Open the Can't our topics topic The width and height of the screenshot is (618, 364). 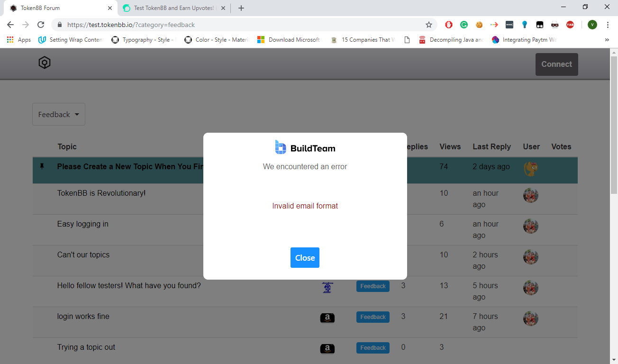coord(83,255)
